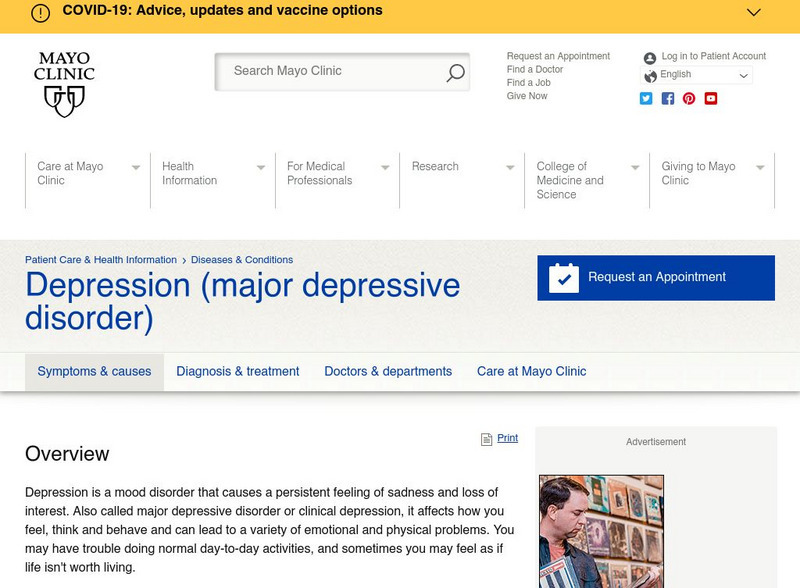The width and height of the screenshot is (800, 588).
Task: Click the search magnifier icon
Action: pyautogui.click(x=455, y=72)
